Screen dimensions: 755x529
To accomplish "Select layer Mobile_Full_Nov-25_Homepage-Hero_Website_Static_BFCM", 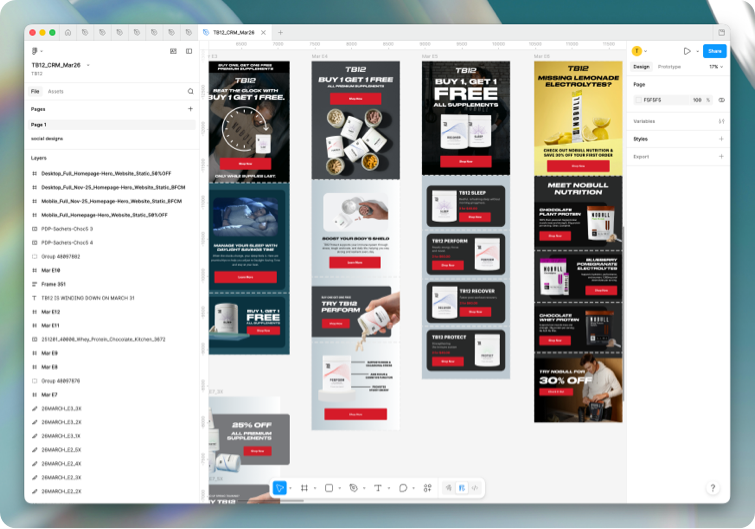I will [112, 201].
